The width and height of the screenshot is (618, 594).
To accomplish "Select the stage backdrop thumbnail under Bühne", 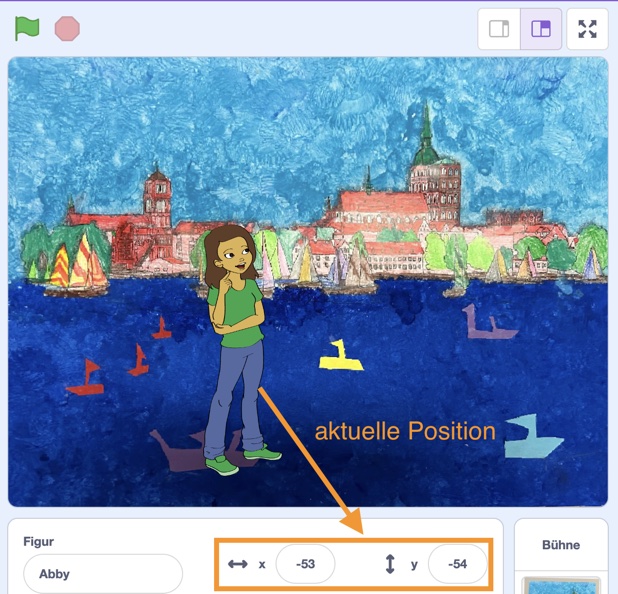I will pyautogui.click(x=561, y=584).
